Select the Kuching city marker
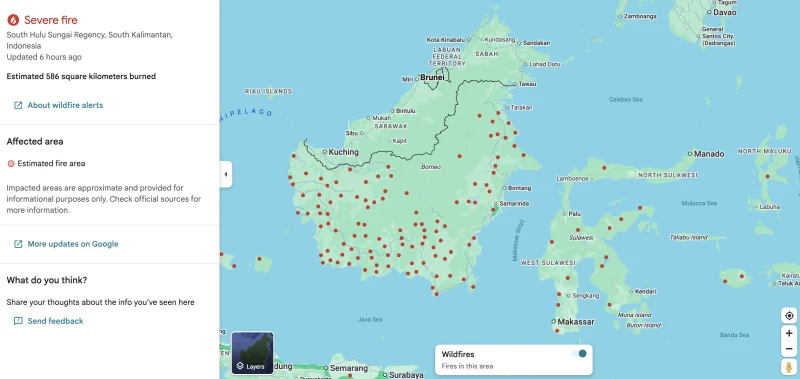This screenshot has height=379, width=800. [x=324, y=152]
